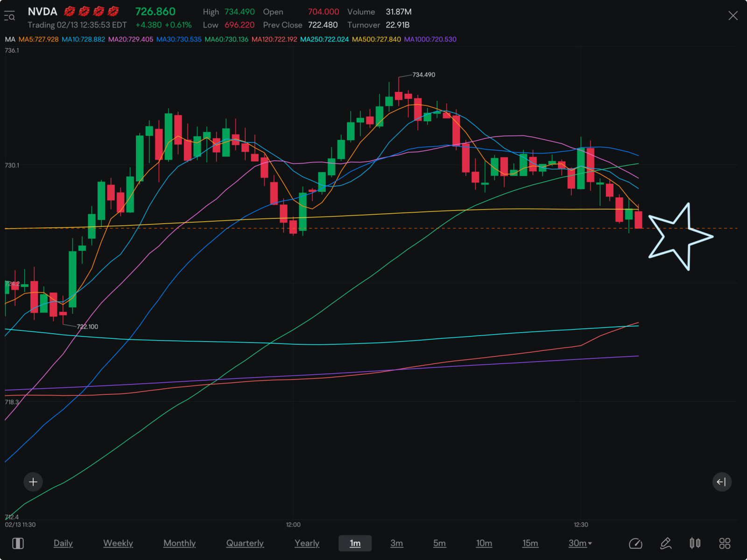This screenshot has width=747, height=560.
Task: Select the 5m interval
Action: pos(439,543)
